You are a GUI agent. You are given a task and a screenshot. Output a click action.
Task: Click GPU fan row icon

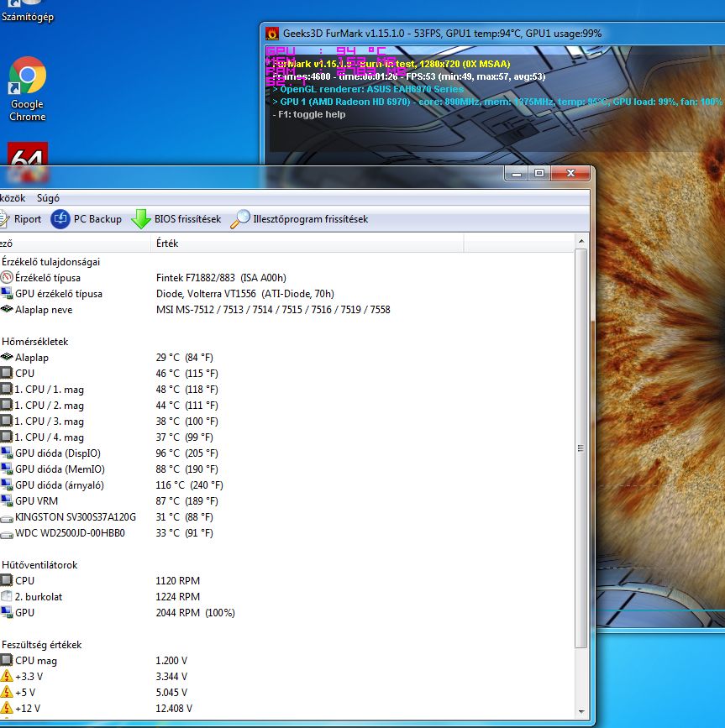pos(7,612)
